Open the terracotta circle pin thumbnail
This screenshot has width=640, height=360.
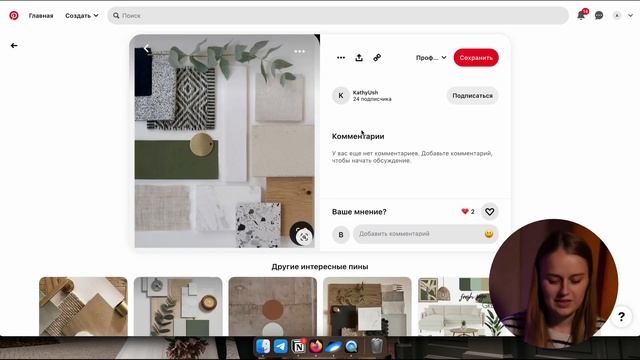tap(273, 307)
